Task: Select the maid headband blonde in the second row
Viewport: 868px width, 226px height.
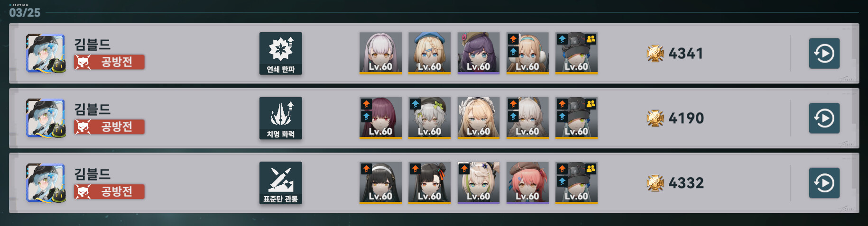Action: [478, 118]
